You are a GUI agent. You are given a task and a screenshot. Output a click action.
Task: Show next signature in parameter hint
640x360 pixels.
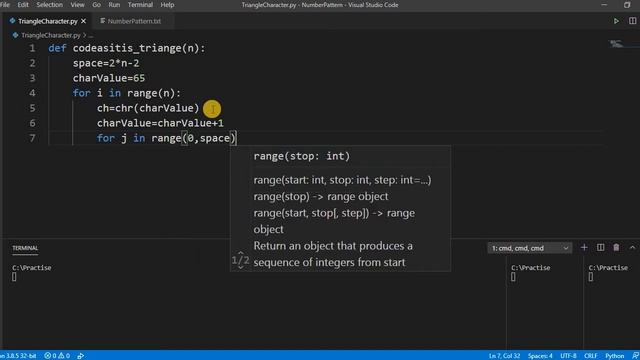click(240, 267)
